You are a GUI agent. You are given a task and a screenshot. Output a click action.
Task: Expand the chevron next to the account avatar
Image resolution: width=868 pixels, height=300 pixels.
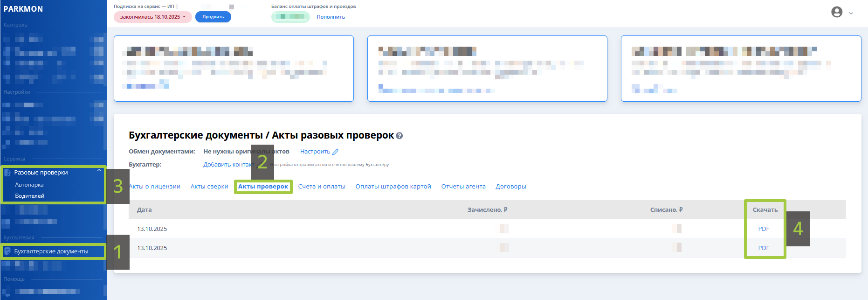(x=851, y=13)
